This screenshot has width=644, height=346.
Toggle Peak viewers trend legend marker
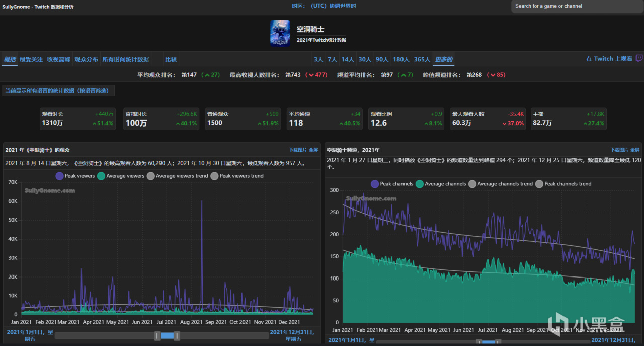pos(215,176)
